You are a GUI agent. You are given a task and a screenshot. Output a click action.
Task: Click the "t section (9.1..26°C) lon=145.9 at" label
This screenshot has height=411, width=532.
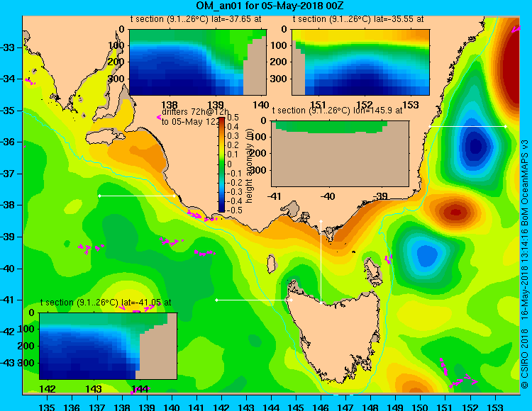click(x=337, y=111)
